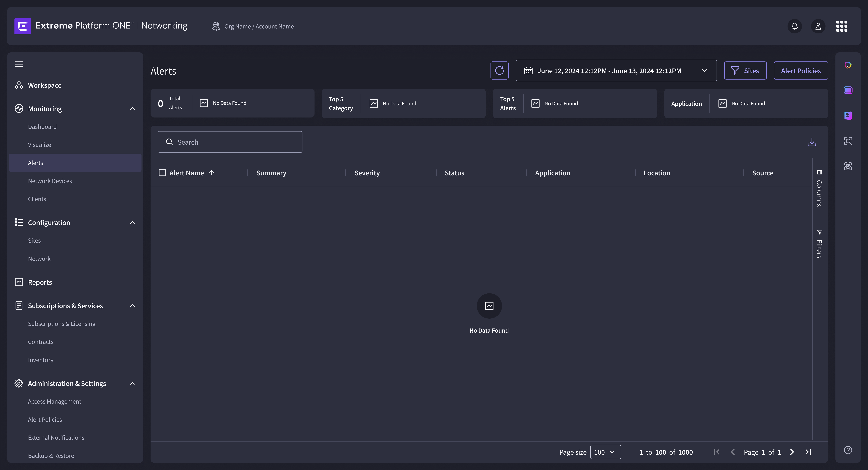This screenshot has height=470, width=868.
Task: Collapse the Monitoring section
Action: [x=132, y=108]
